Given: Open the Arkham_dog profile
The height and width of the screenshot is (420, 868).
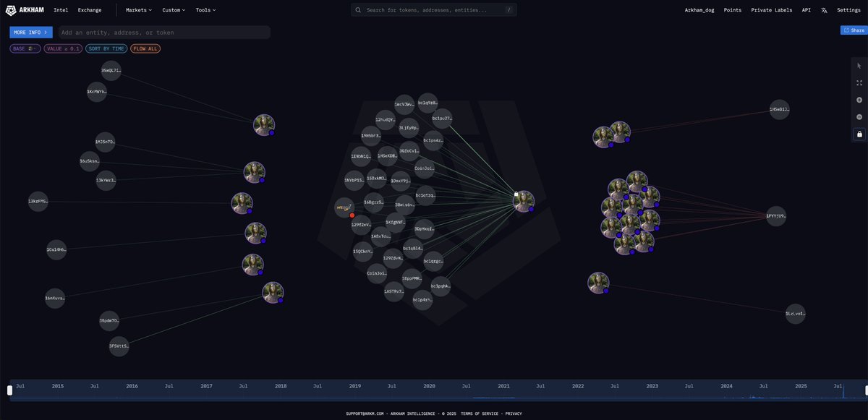Looking at the screenshot, I should tap(699, 10).
